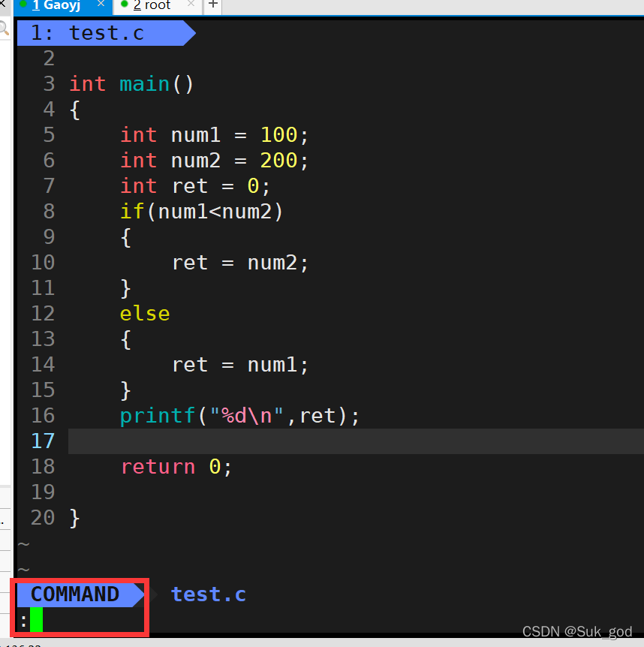Click the closing brace on line 20

click(74, 518)
